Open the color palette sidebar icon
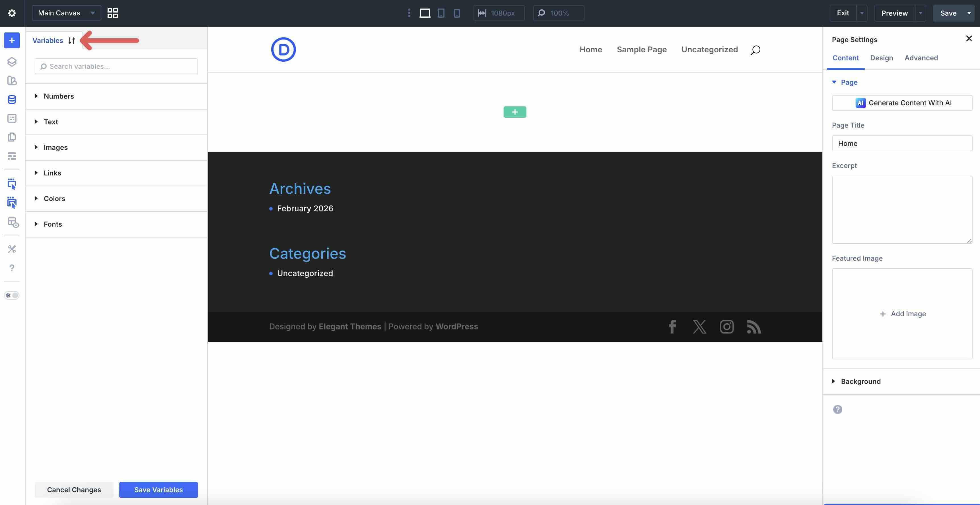This screenshot has height=505, width=980. tap(12, 81)
